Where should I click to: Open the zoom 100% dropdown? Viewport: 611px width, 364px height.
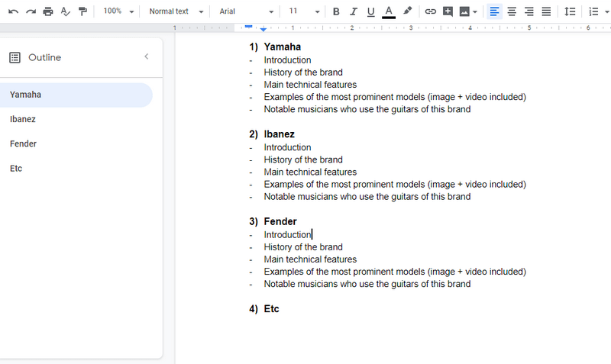click(x=118, y=11)
